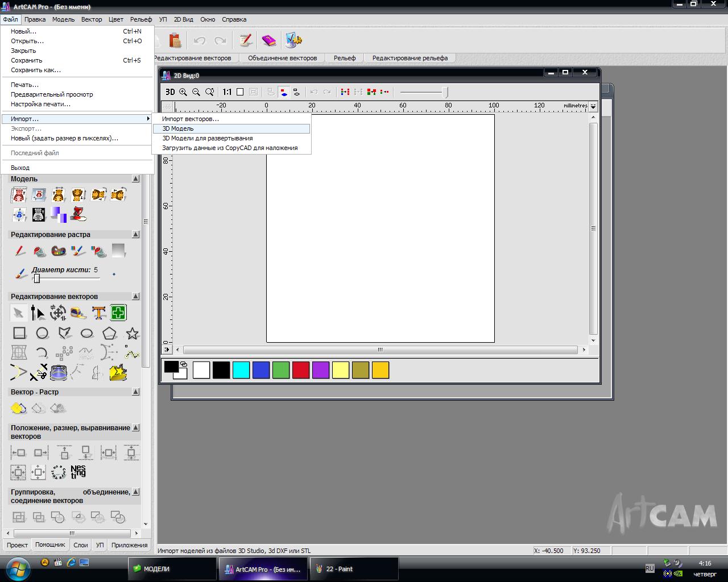The width and height of the screenshot is (728, 582).
Task: Toggle the Node Editing mode tool
Action: coord(38,313)
